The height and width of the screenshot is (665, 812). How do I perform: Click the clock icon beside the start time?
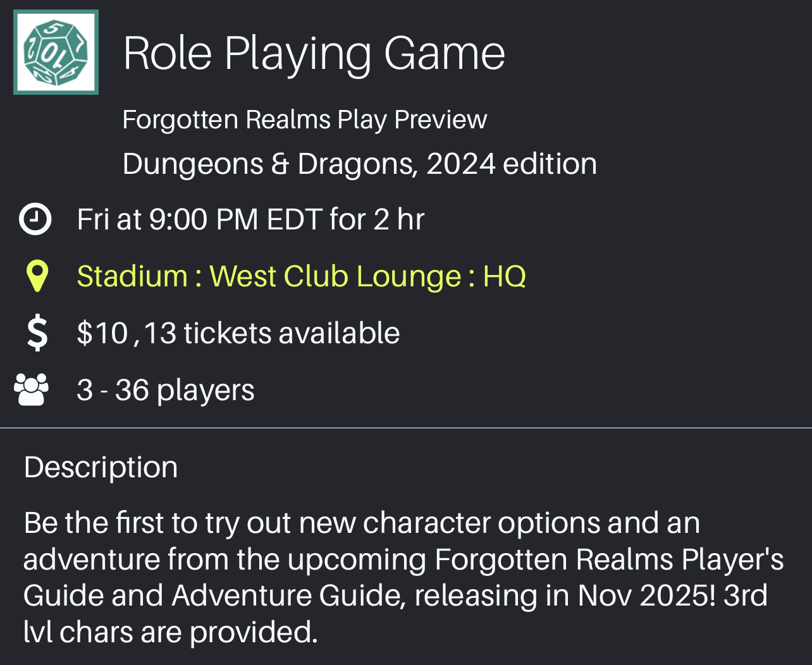coord(35,219)
